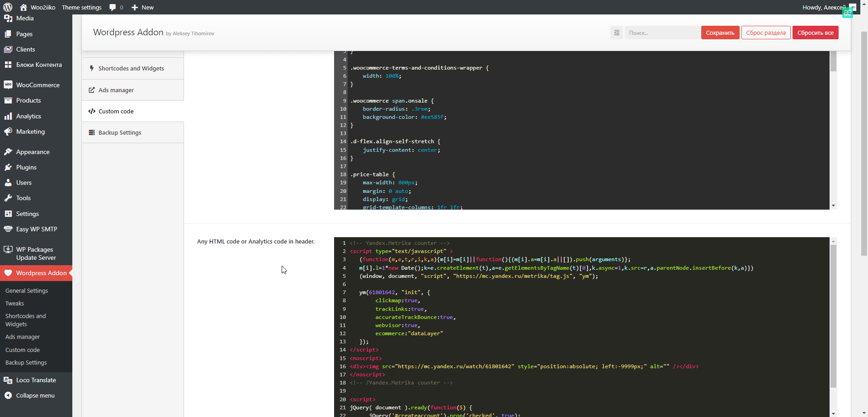Open Ads manager submenu item
Screen dimensions: 868x417
23,337
